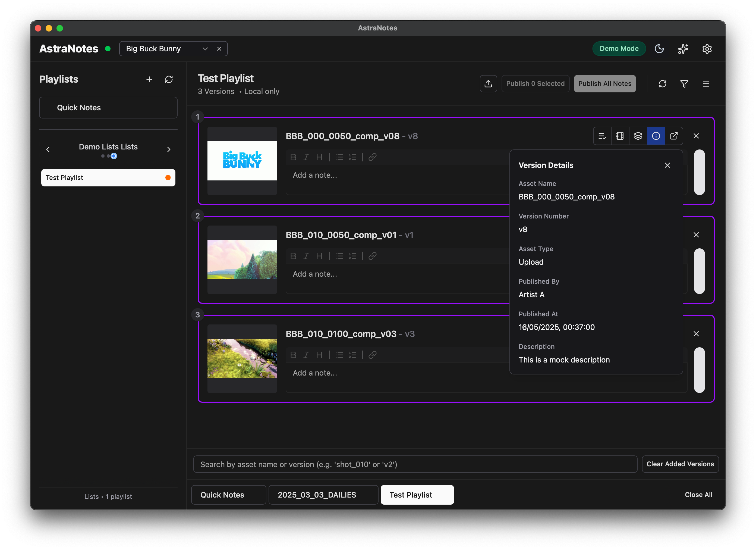Show related versions via the layers icon
The image size is (756, 550).
(638, 136)
